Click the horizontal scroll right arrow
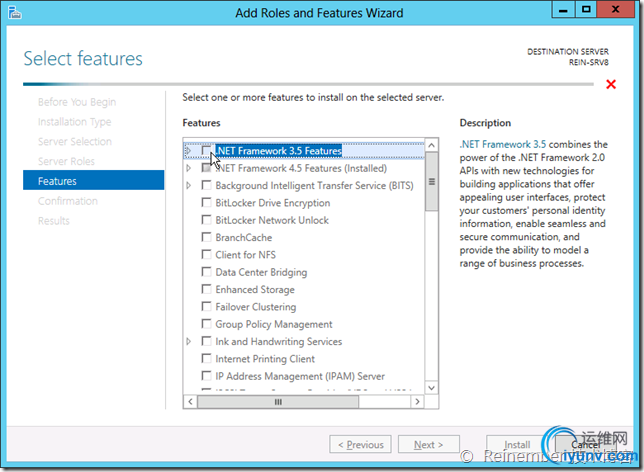This screenshot has width=644, height=472. pyautogui.click(x=417, y=401)
